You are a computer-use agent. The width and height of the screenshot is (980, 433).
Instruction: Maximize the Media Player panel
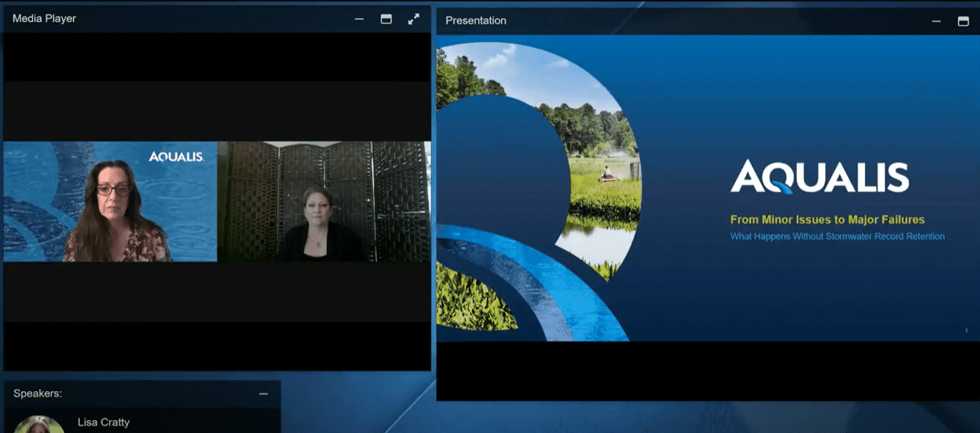click(386, 19)
